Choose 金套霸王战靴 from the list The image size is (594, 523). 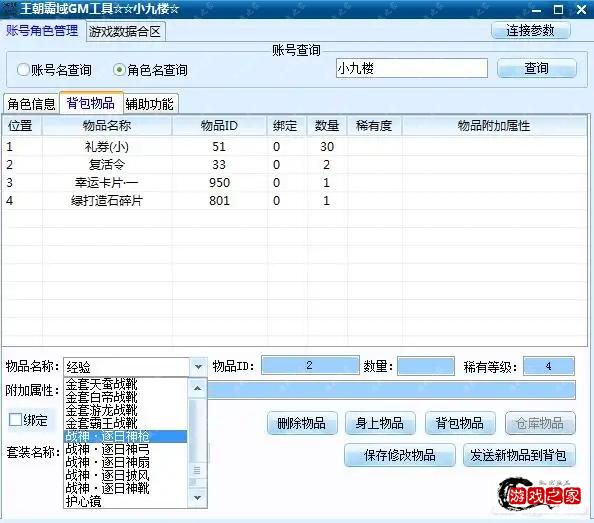click(125, 423)
